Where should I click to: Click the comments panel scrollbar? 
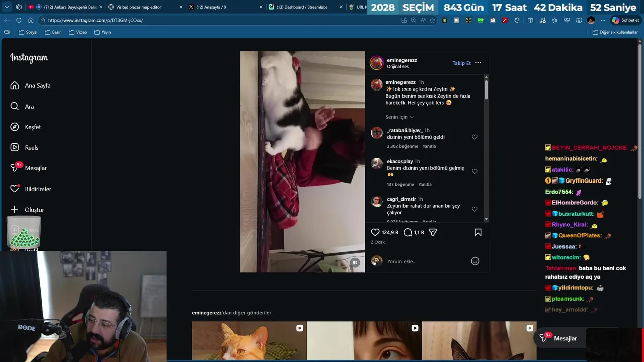486,89
